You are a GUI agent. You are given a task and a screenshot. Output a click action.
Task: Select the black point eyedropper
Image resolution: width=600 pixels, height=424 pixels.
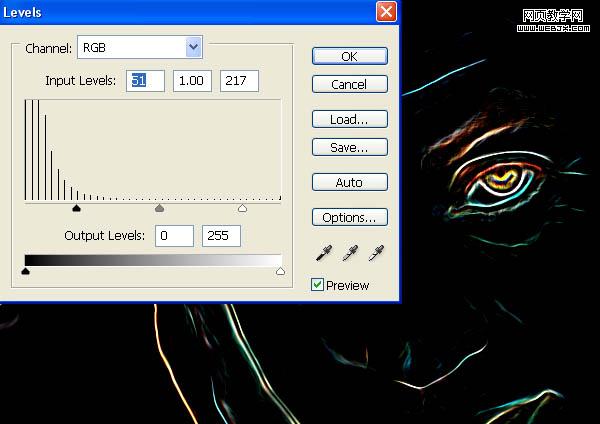324,254
